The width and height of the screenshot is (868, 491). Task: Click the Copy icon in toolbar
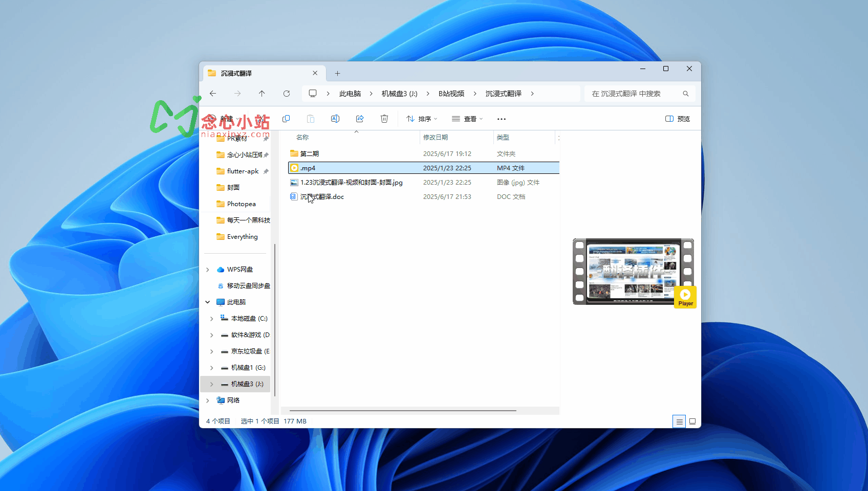coord(286,119)
